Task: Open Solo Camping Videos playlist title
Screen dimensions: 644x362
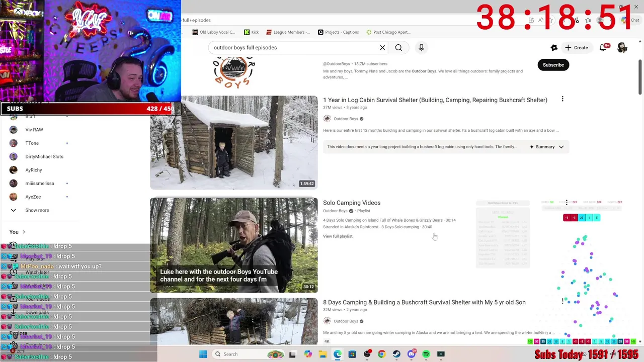Action: pyautogui.click(x=352, y=203)
